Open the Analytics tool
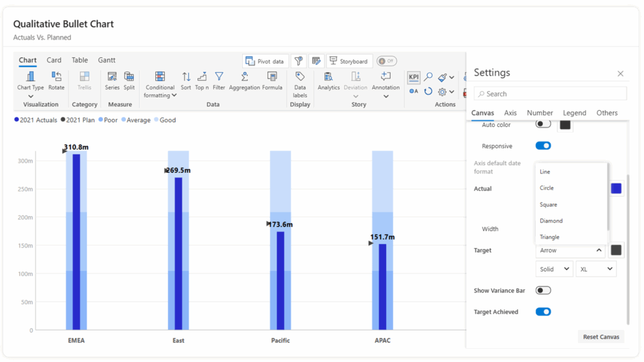 [328, 81]
